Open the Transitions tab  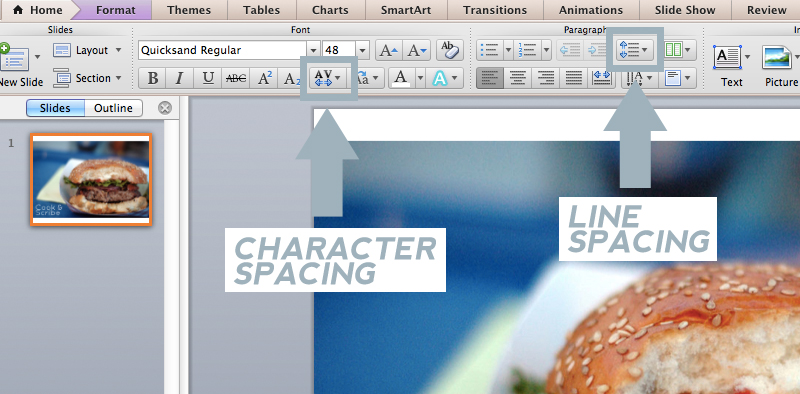tap(495, 10)
